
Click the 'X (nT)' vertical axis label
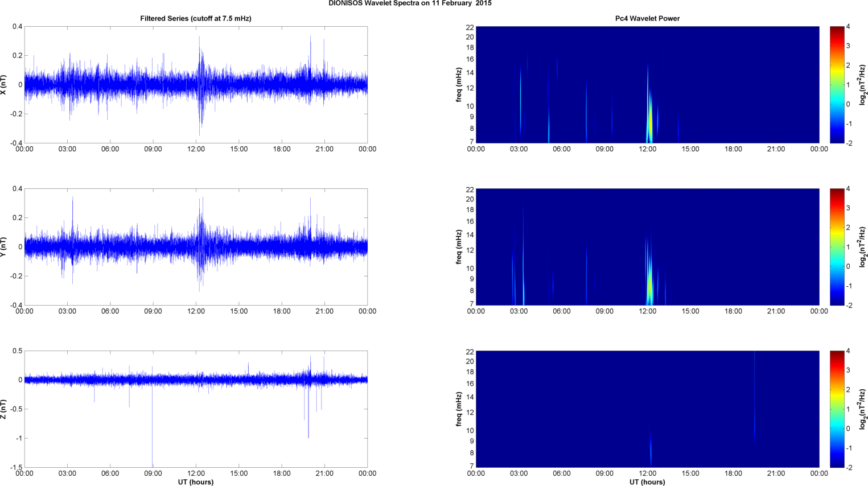[4, 85]
